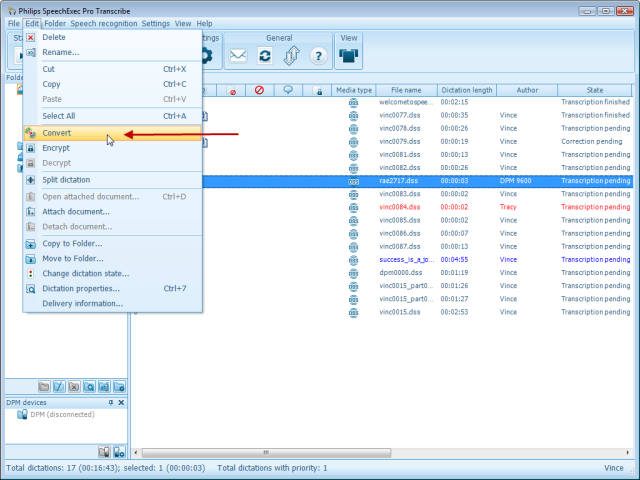This screenshot has height=480, width=640.
Task: Select the vinc0084.dss red dictation
Action: [400, 207]
